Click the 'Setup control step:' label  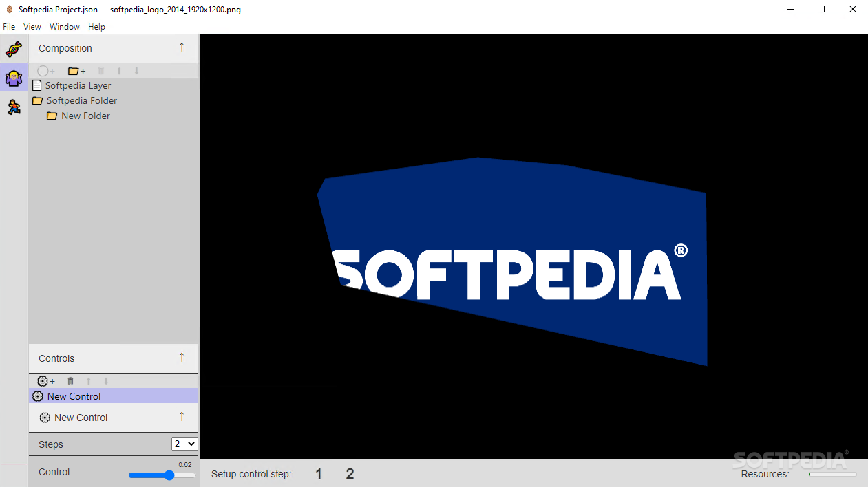click(x=251, y=474)
